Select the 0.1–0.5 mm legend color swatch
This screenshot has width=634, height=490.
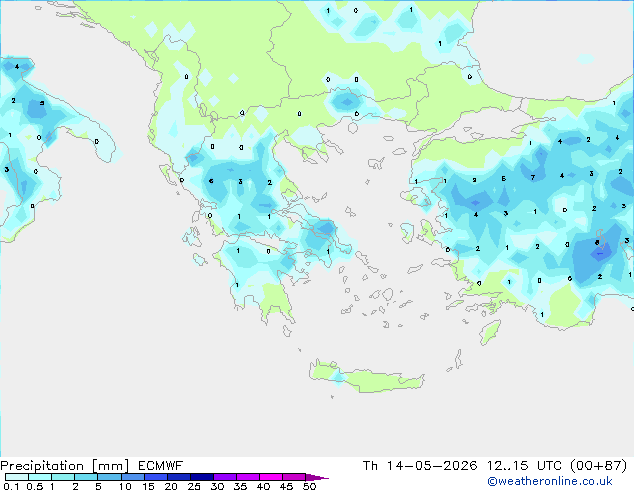(x=17, y=477)
